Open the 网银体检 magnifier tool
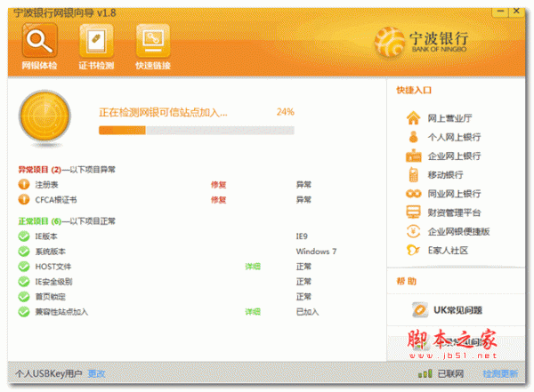The image size is (534, 392). pos(39,40)
